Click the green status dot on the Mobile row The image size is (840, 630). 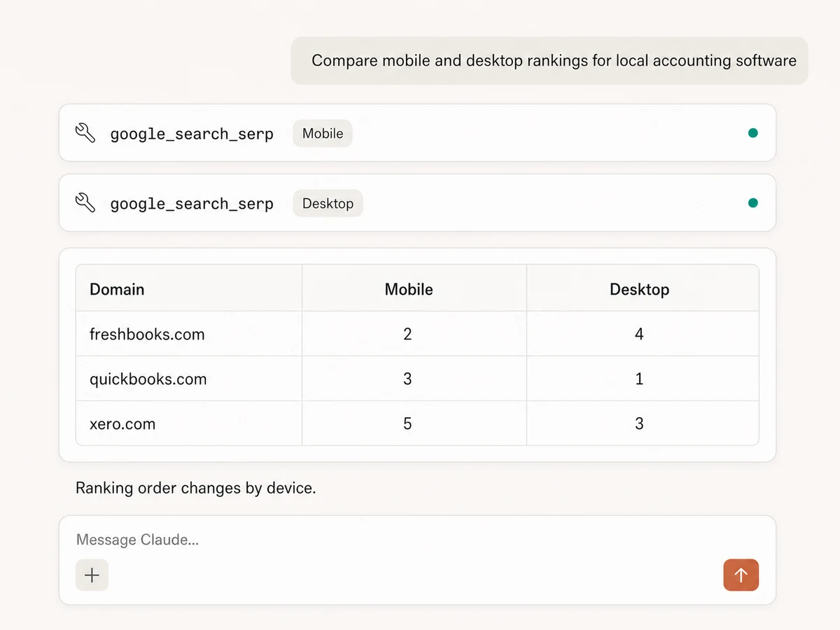pos(753,133)
